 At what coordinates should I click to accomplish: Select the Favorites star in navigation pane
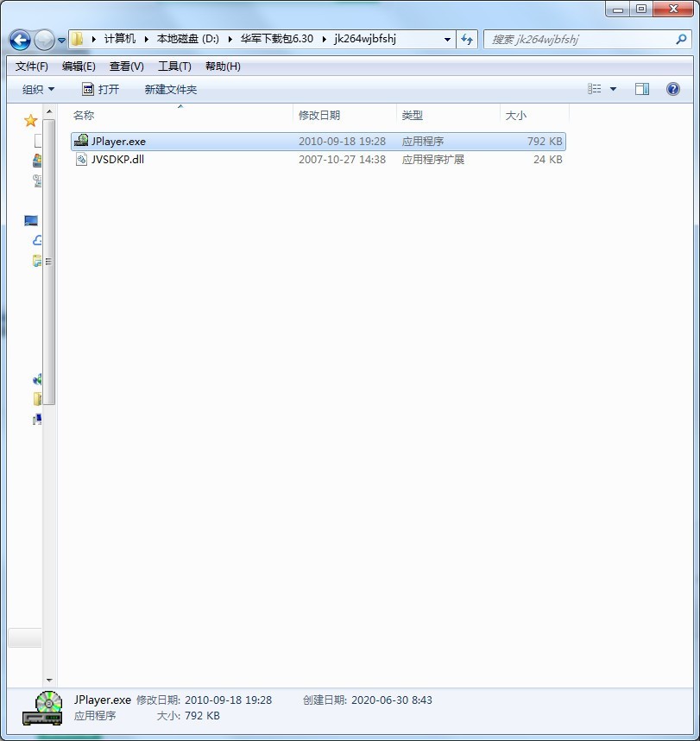tap(31, 121)
